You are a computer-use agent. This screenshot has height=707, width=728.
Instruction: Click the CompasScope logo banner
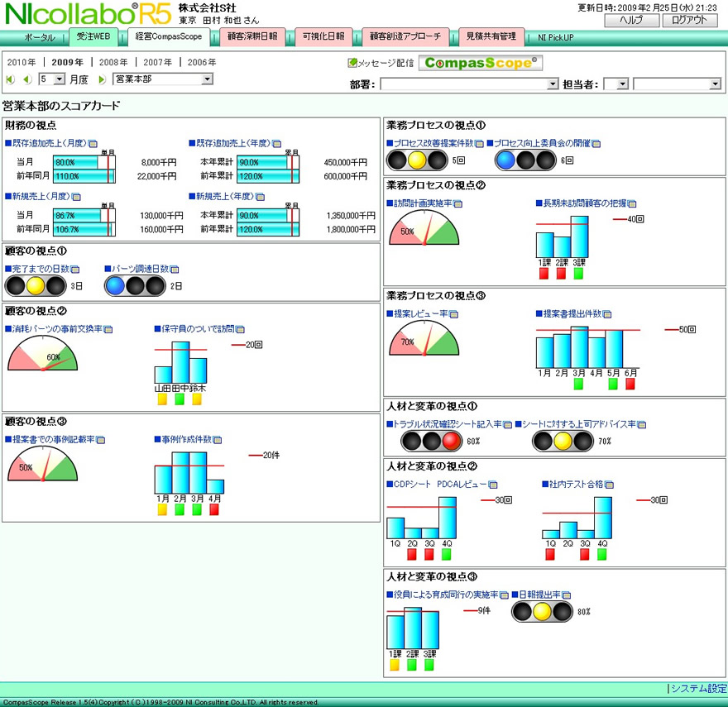(481, 63)
